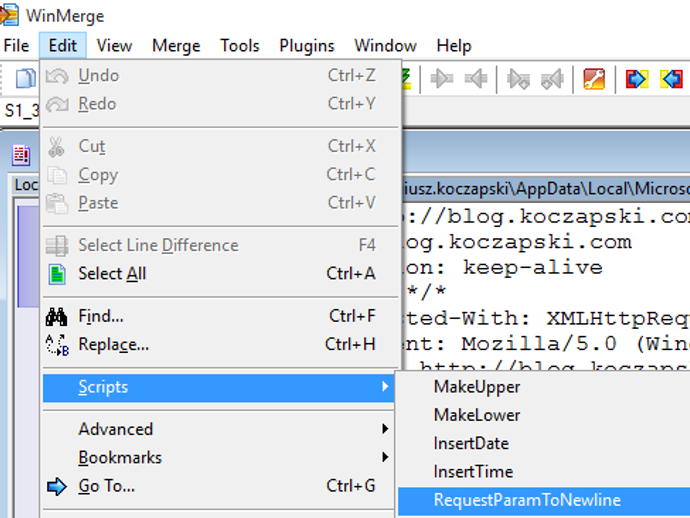Open the Tools menu
Screen dimensions: 690x518
[240, 45]
